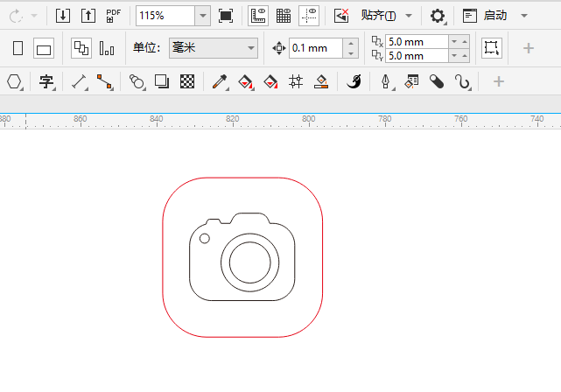Decrease duplicate Y distance arrow
Screen dimensions: 561x392
tap(454, 56)
